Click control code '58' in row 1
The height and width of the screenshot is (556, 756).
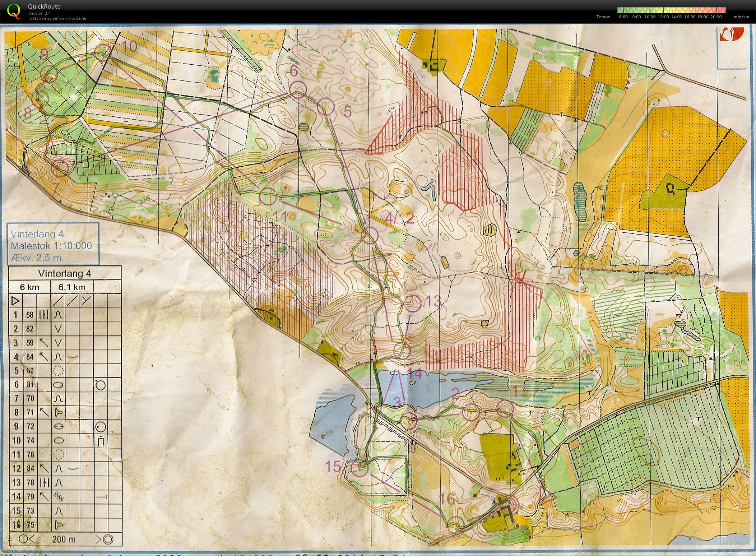coord(29,315)
